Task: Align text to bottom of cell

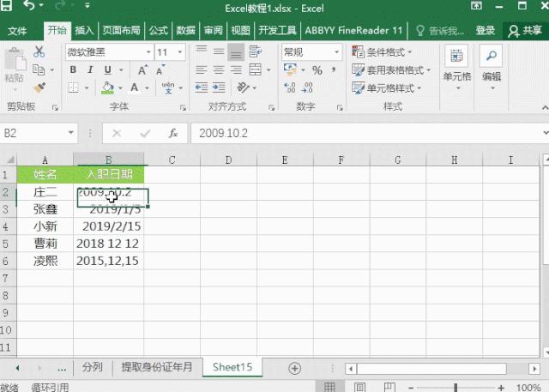Action: click(236, 51)
